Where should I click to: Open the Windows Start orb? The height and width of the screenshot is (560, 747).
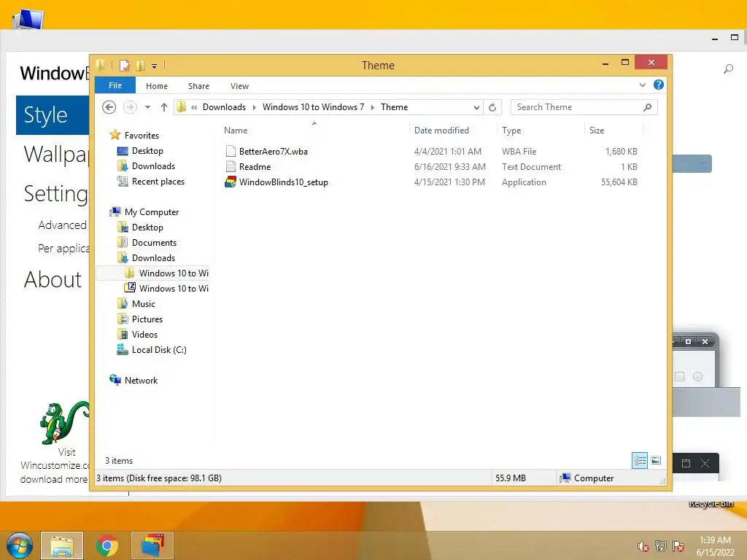point(20,545)
